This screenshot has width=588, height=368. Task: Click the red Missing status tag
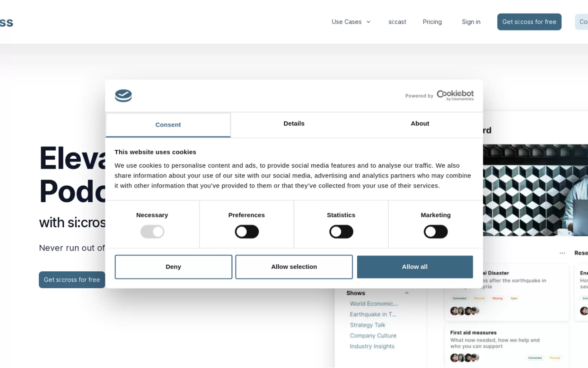[x=497, y=298]
